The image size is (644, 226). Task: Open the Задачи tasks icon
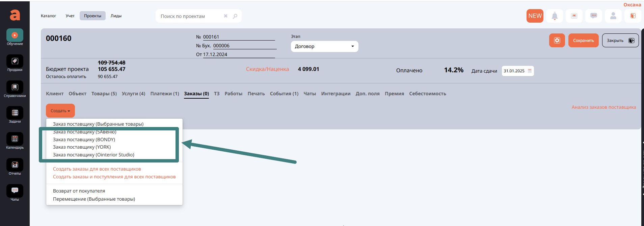tap(15, 113)
